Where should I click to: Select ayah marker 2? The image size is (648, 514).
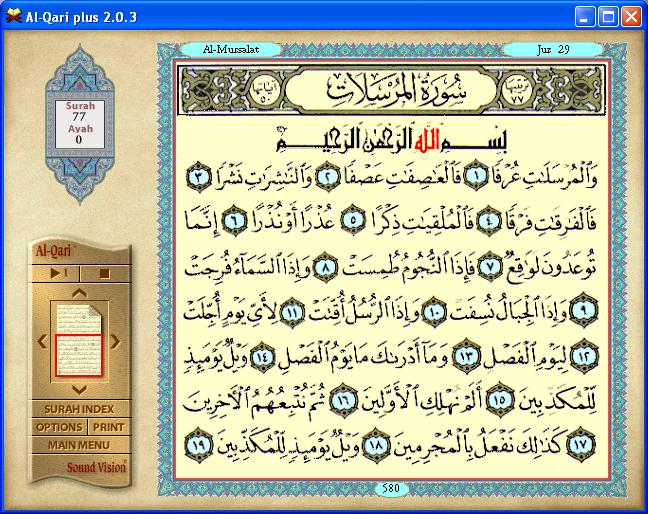tap(328, 177)
